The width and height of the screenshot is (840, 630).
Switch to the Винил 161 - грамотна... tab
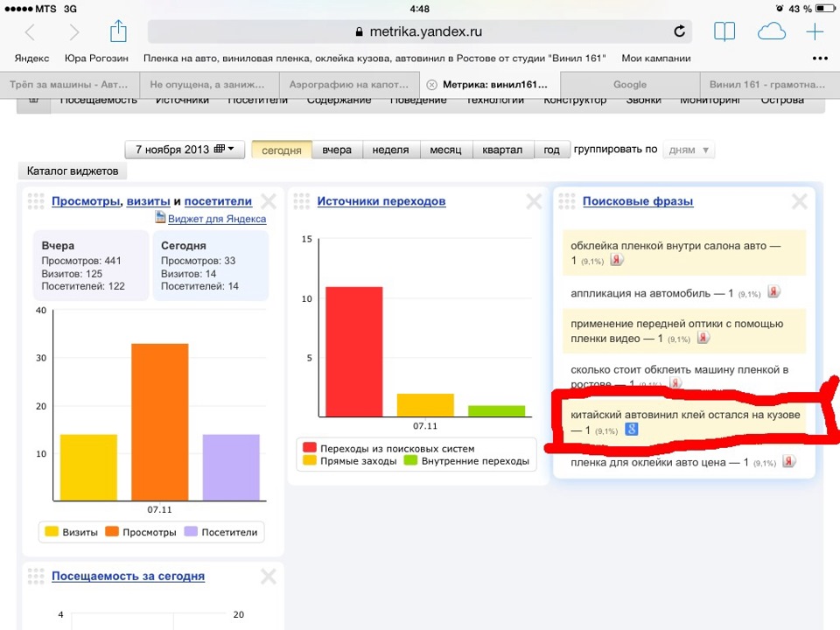(770, 85)
